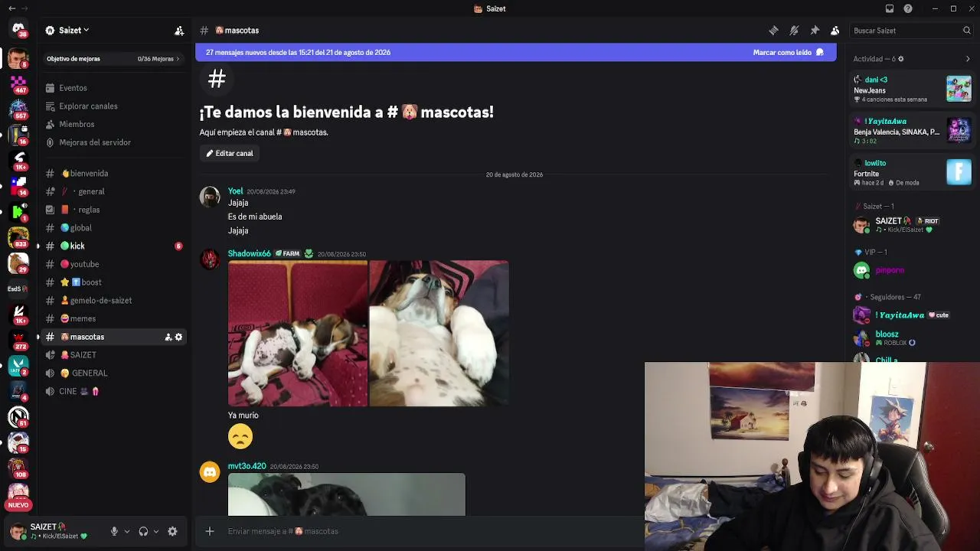
Task: Open Eventos in the sidebar
Action: 113,88
